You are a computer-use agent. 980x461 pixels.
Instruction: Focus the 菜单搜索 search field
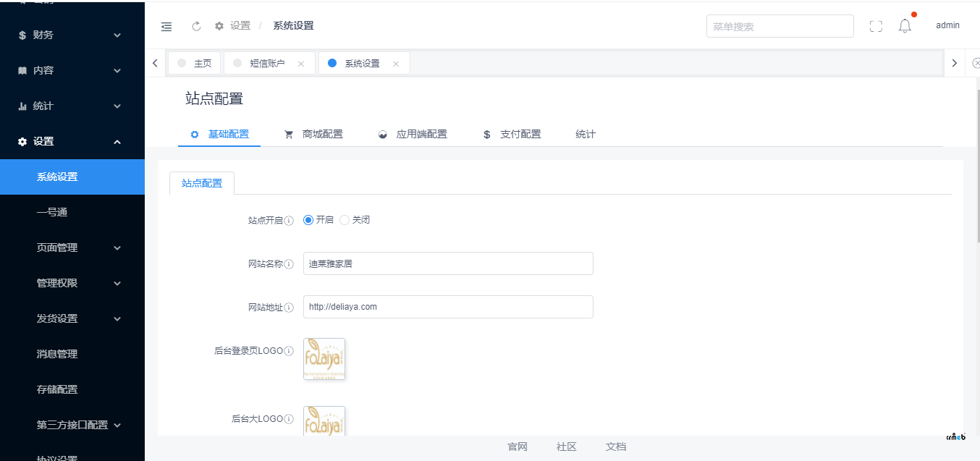pos(780,26)
